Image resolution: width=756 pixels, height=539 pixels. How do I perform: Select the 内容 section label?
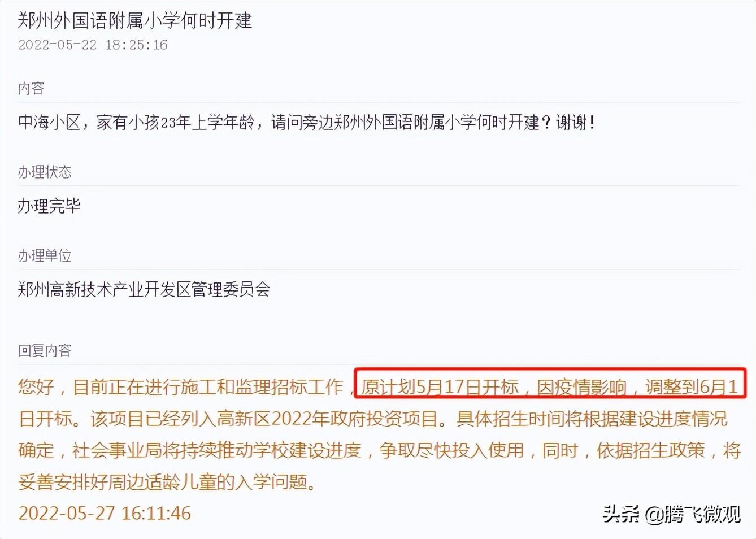point(31,88)
